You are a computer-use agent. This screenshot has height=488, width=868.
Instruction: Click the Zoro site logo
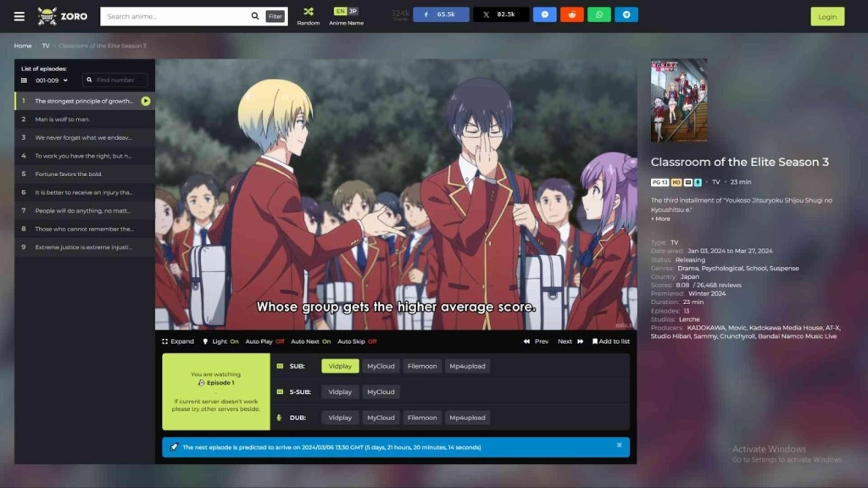click(62, 16)
